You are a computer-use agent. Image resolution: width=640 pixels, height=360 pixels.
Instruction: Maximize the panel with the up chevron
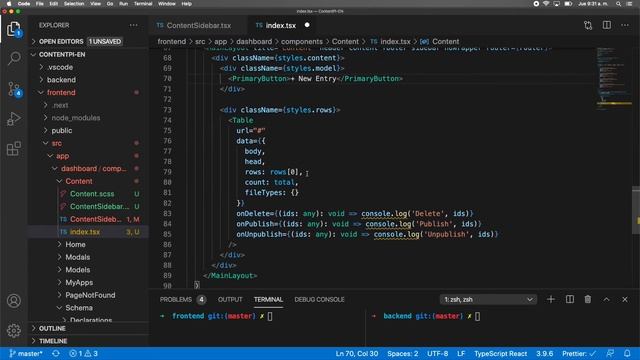607,299
